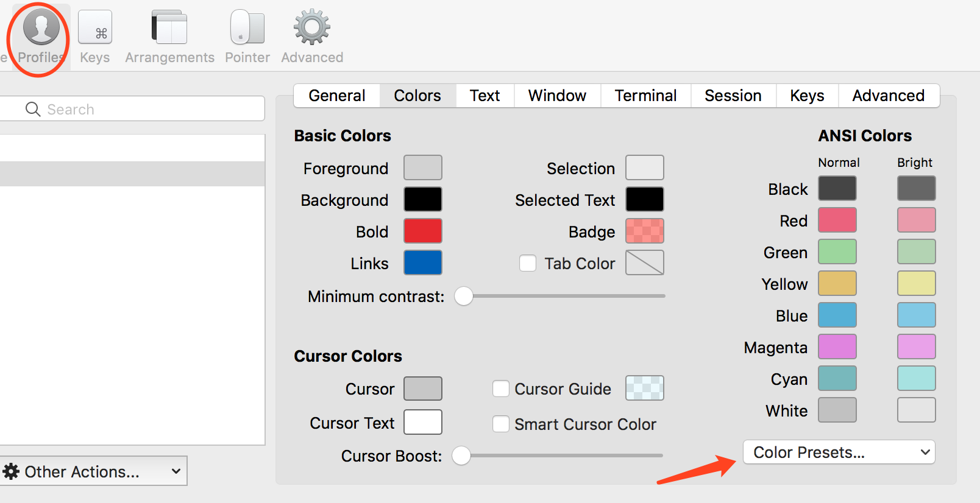
Task: Click the magnifier icon in search field
Action: coord(33,109)
